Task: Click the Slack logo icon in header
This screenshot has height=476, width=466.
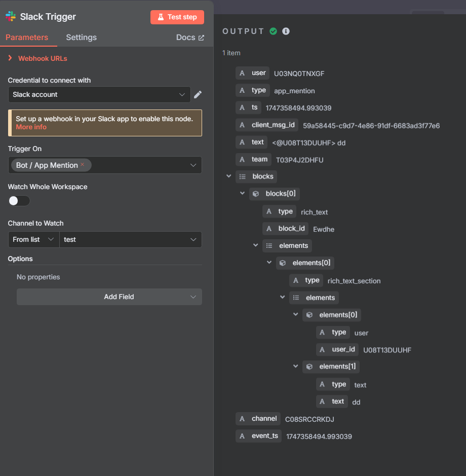Action: click(11, 16)
